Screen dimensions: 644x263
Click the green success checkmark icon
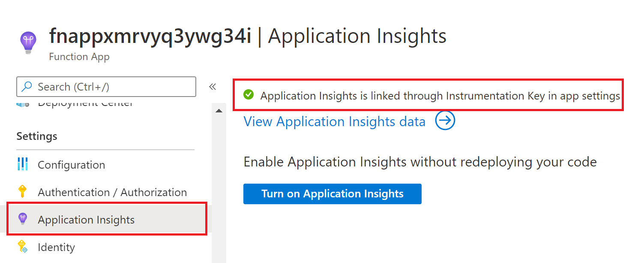click(249, 95)
